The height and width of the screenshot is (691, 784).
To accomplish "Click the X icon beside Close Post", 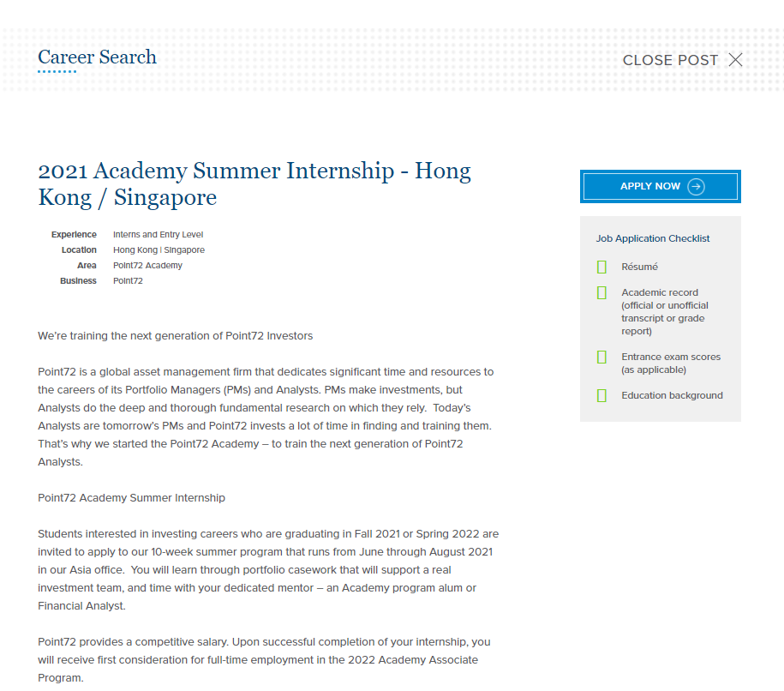I will [x=735, y=60].
